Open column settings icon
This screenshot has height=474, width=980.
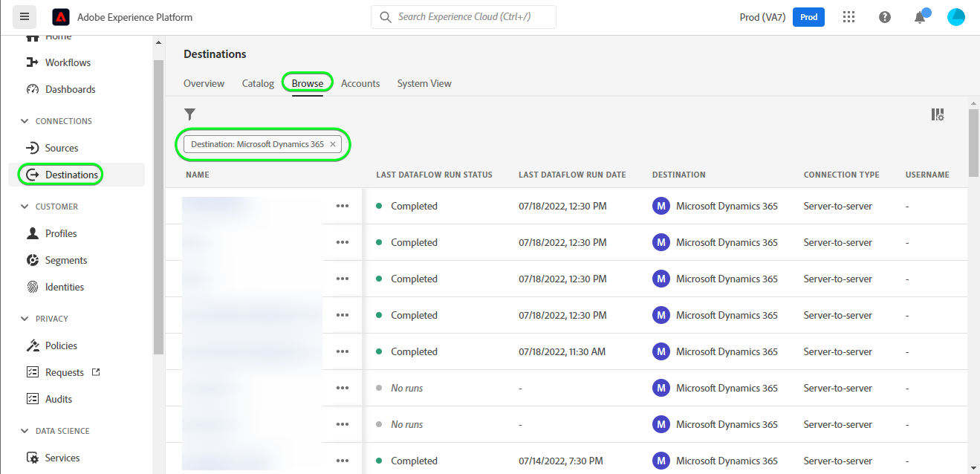938,114
